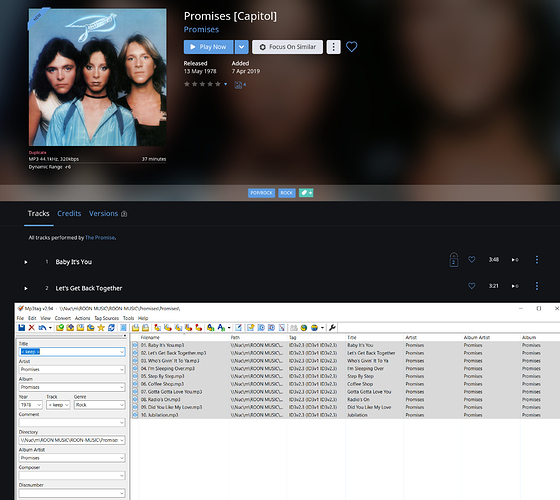Screen dimensions: 560x500
Task: Open the Year dropdown showing 1978
Action: click(39, 405)
